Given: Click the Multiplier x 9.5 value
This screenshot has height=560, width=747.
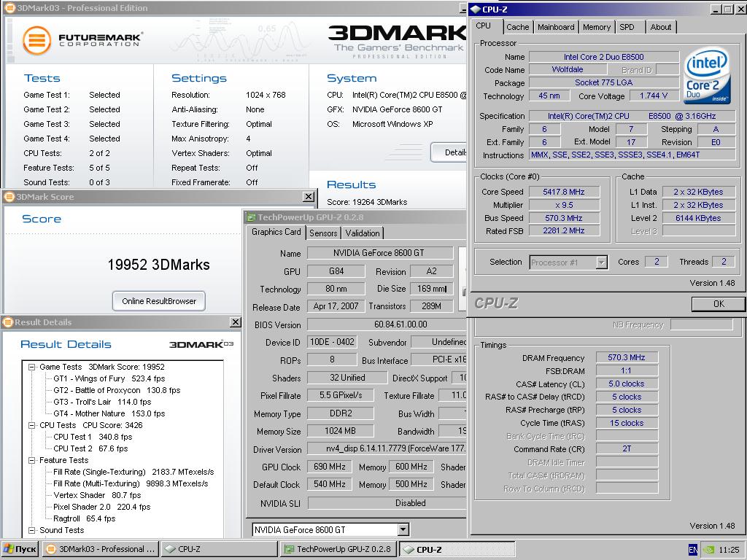Looking at the screenshot, I should point(564,205).
